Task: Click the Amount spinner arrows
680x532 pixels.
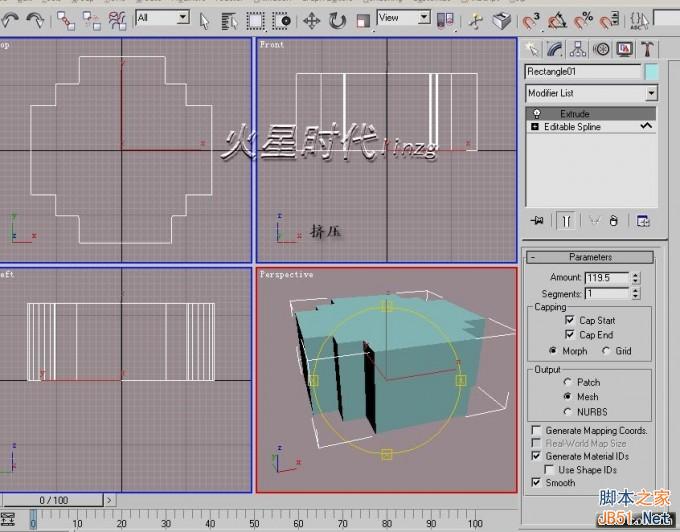Action: point(636,277)
